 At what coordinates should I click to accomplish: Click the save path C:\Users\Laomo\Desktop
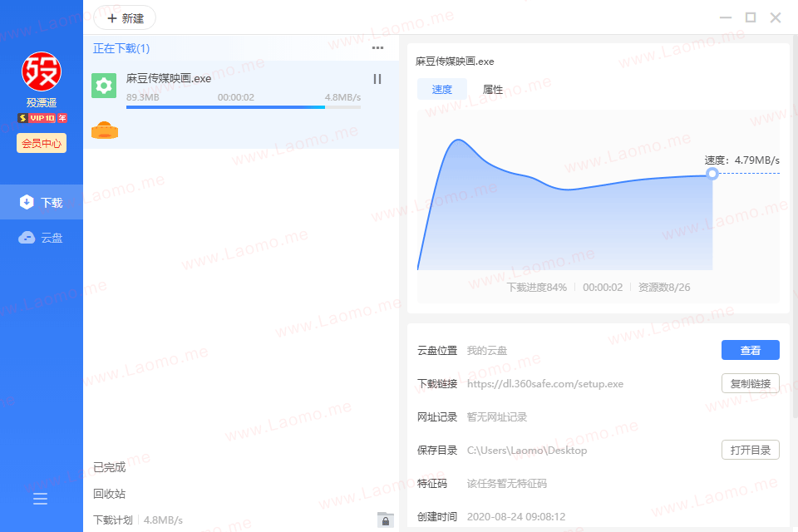[x=527, y=451]
